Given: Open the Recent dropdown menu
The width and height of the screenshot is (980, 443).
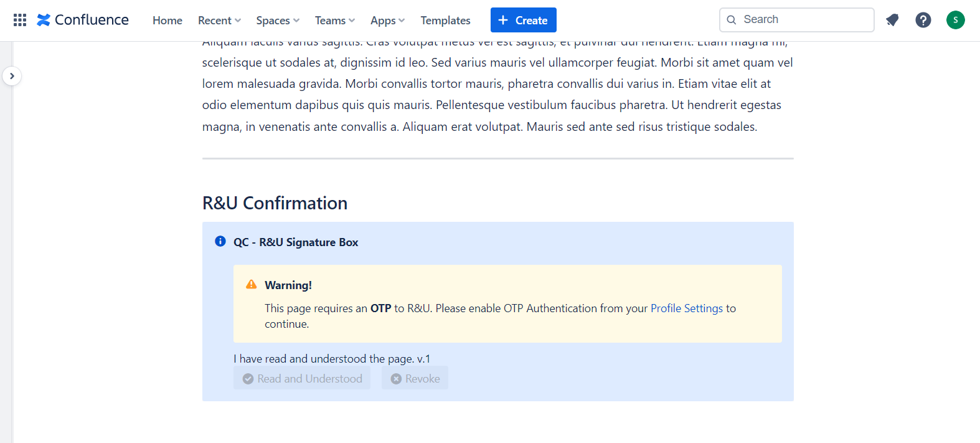Looking at the screenshot, I should click(x=219, y=21).
